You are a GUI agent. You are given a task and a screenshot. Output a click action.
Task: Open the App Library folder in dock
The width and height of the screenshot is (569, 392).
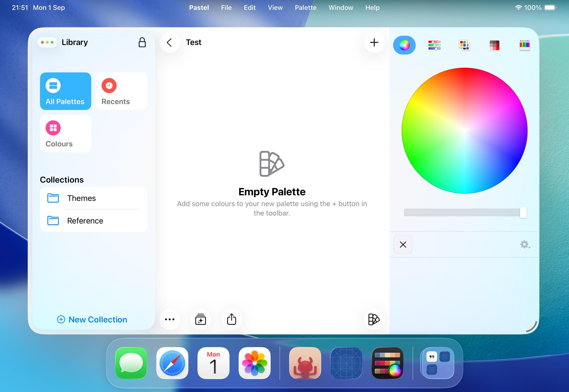(x=438, y=363)
